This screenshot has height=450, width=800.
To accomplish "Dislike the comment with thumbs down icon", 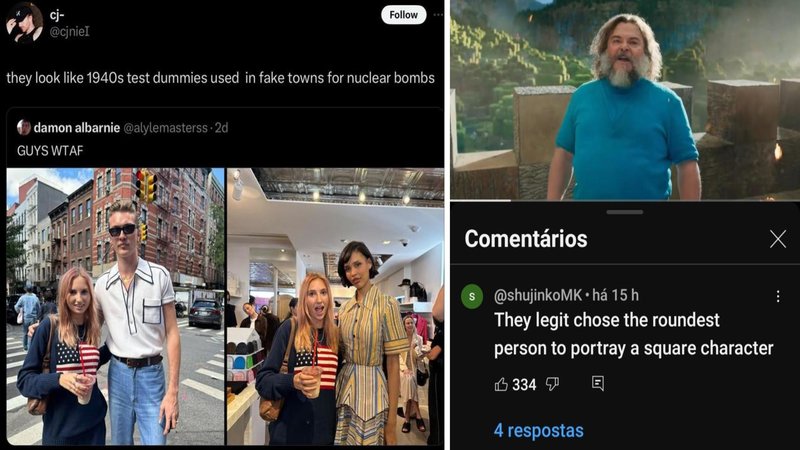I will click(x=553, y=384).
